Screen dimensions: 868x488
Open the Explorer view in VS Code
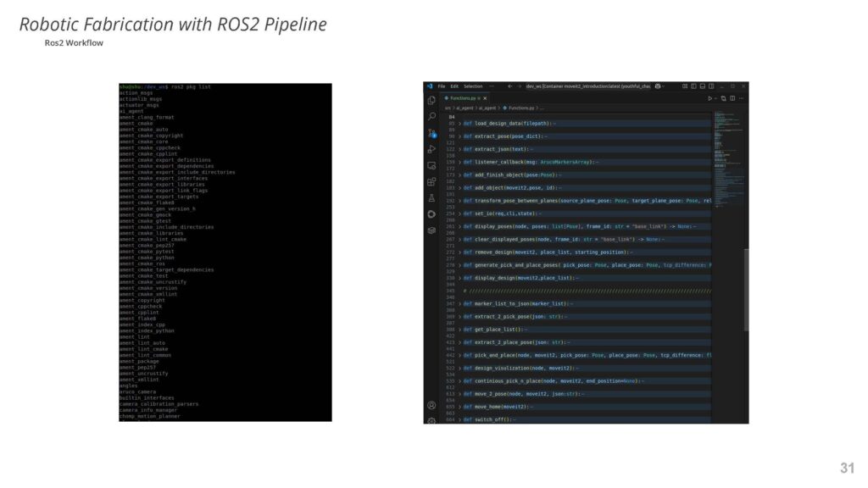(431, 101)
